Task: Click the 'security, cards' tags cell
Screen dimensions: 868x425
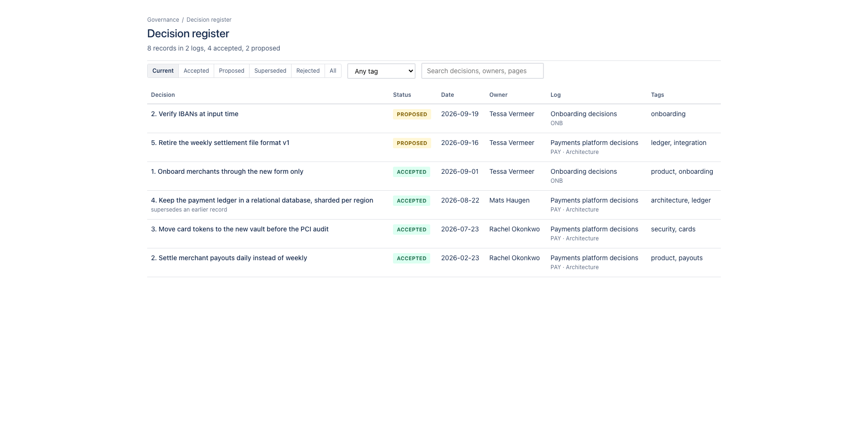Action: click(x=673, y=229)
